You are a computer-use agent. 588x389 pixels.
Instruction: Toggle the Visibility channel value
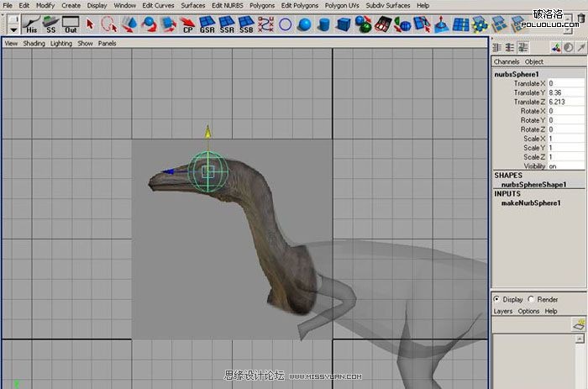565,166
